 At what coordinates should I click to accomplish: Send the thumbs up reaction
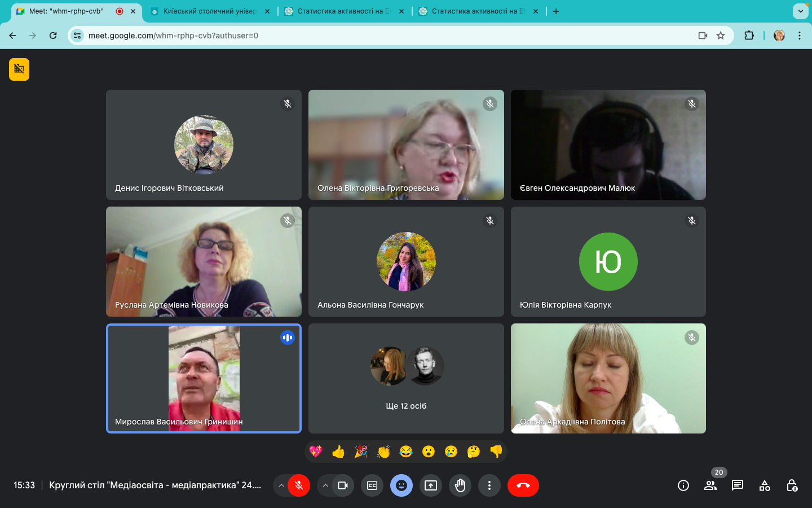[x=338, y=452]
